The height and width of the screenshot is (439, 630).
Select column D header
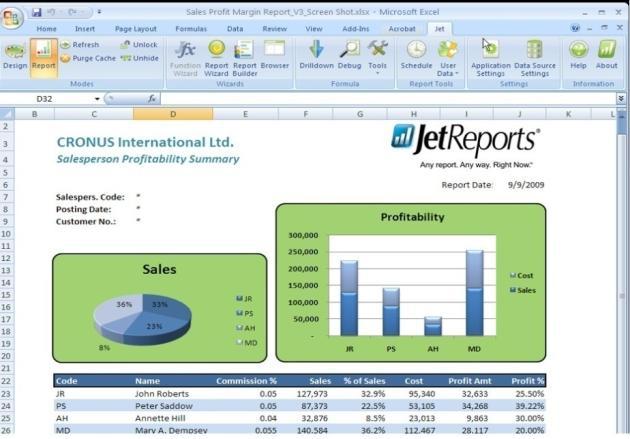[173, 114]
